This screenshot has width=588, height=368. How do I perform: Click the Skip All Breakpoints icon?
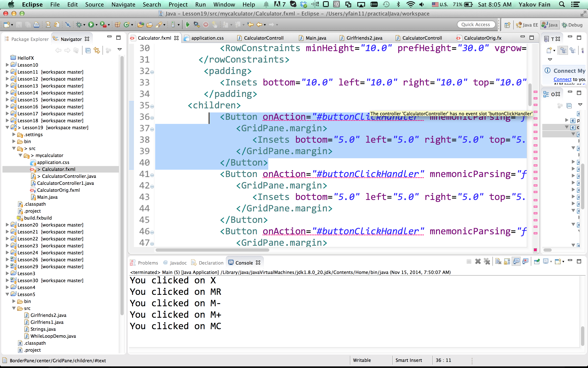coord(68,25)
